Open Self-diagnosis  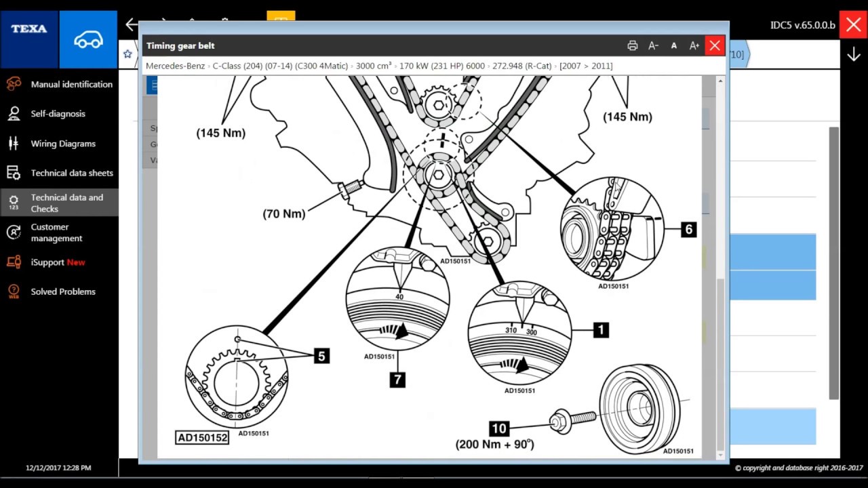coord(59,113)
